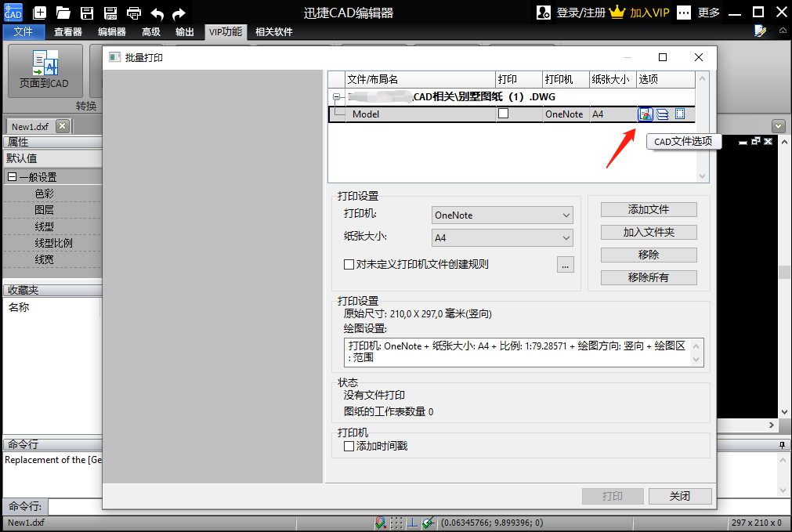
Task: Close the New1.dxf document tab
Action: point(62,126)
